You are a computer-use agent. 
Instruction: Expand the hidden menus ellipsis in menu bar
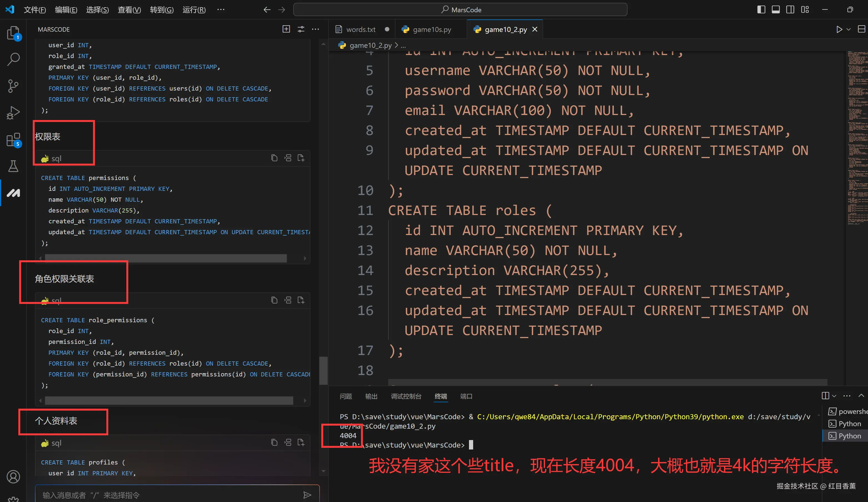point(221,10)
